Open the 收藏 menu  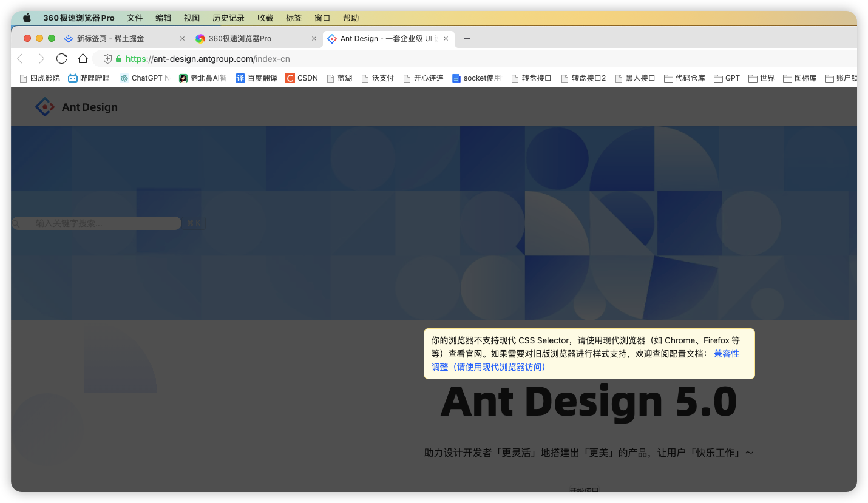click(265, 18)
